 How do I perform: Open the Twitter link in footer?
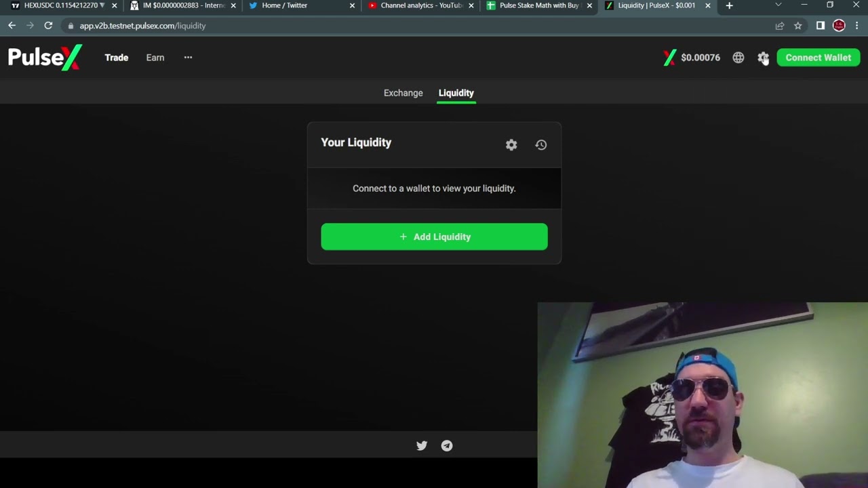[x=422, y=445]
